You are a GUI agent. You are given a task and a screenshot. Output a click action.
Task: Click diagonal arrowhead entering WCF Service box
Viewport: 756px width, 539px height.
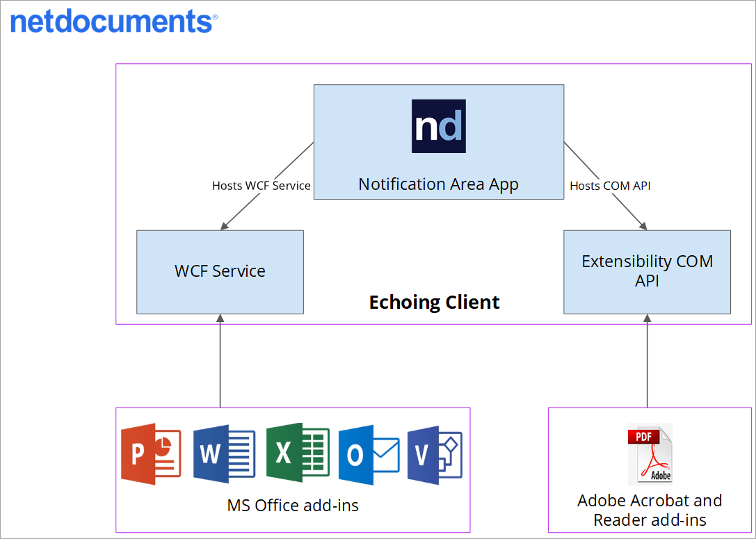click(225, 226)
